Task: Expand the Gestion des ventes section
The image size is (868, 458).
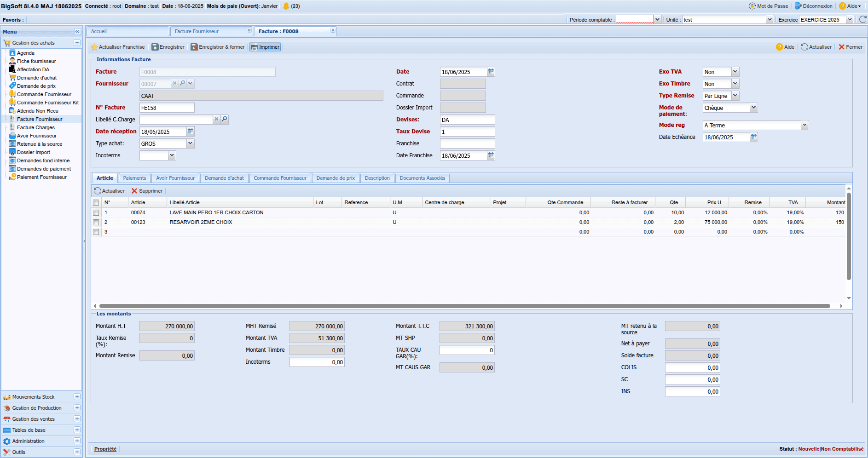Action: tap(77, 419)
